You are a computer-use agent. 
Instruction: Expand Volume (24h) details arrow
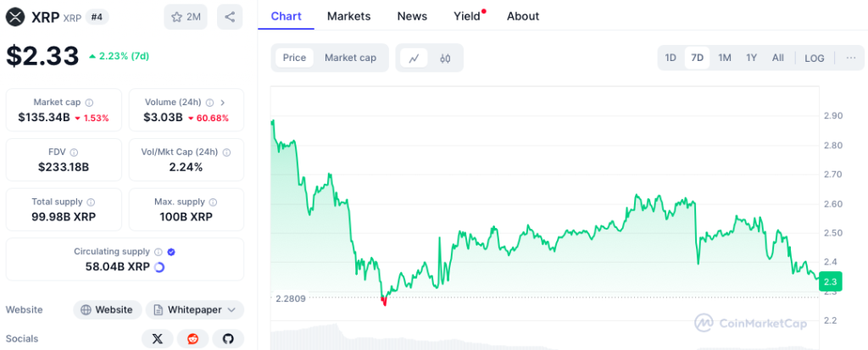coord(223,103)
